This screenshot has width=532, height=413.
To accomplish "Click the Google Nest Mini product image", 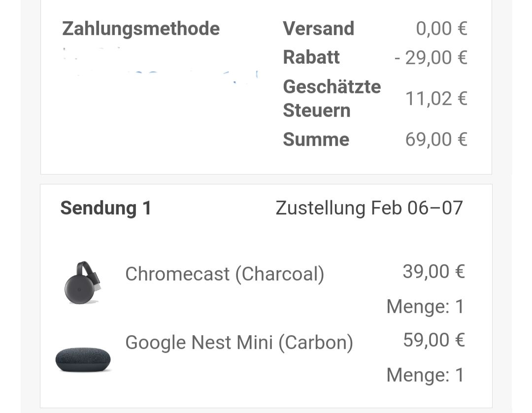I will (83, 359).
